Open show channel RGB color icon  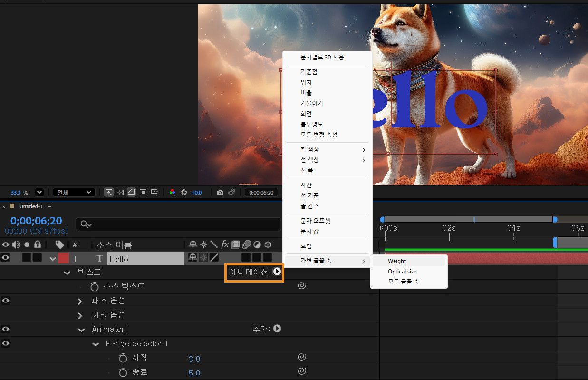[173, 192]
